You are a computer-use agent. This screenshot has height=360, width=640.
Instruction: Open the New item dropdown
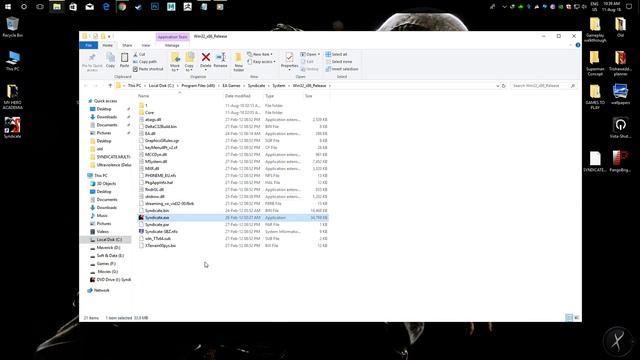260,54
